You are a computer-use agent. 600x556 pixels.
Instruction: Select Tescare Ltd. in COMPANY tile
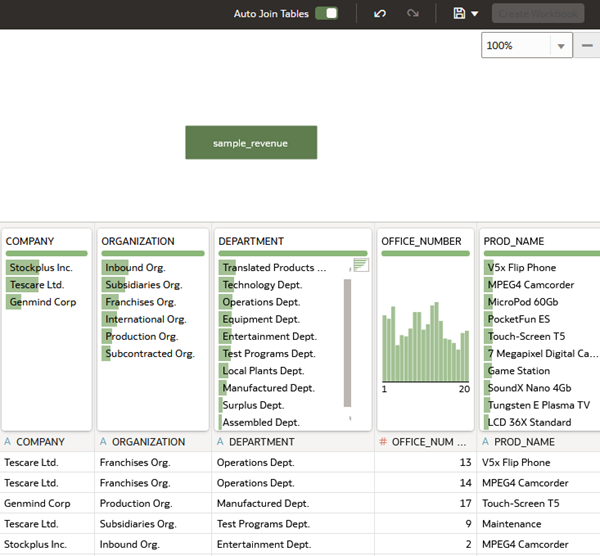pos(37,285)
